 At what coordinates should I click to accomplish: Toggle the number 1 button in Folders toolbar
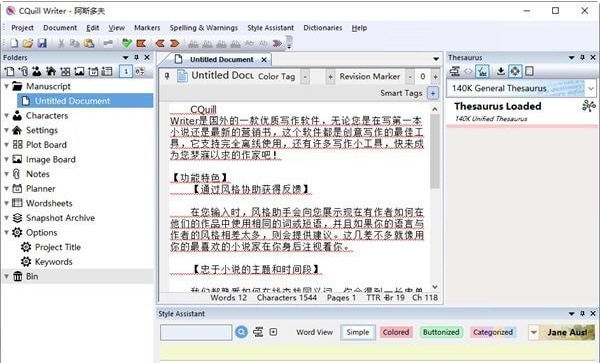pos(126,71)
